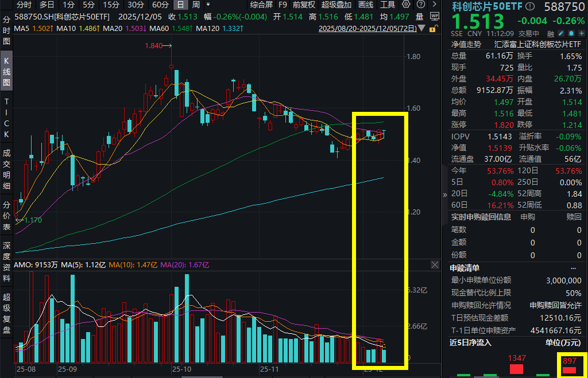This screenshot has width=588, height=378.
Task: Click the pencil annotation icon near 融
Action: (561, 33)
